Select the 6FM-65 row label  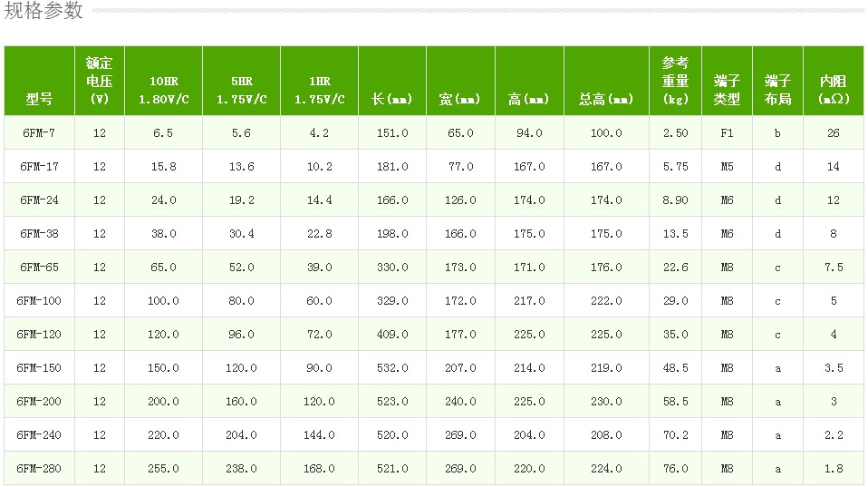pyautogui.click(x=39, y=267)
